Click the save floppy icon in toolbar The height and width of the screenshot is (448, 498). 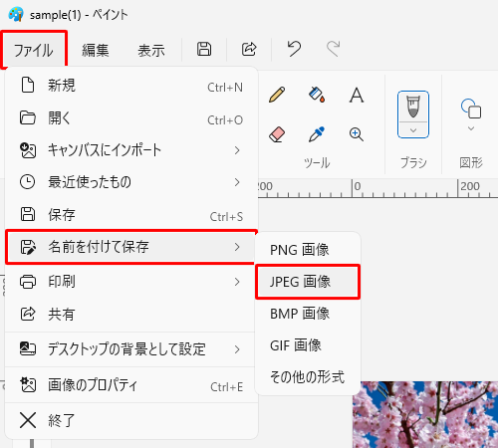(204, 49)
